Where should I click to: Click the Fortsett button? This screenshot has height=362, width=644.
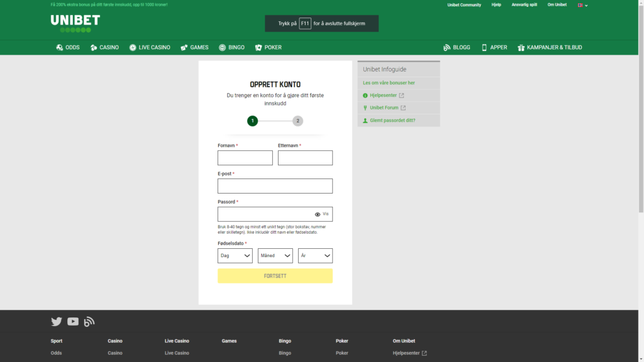pyautogui.click(x=275, y=276)
